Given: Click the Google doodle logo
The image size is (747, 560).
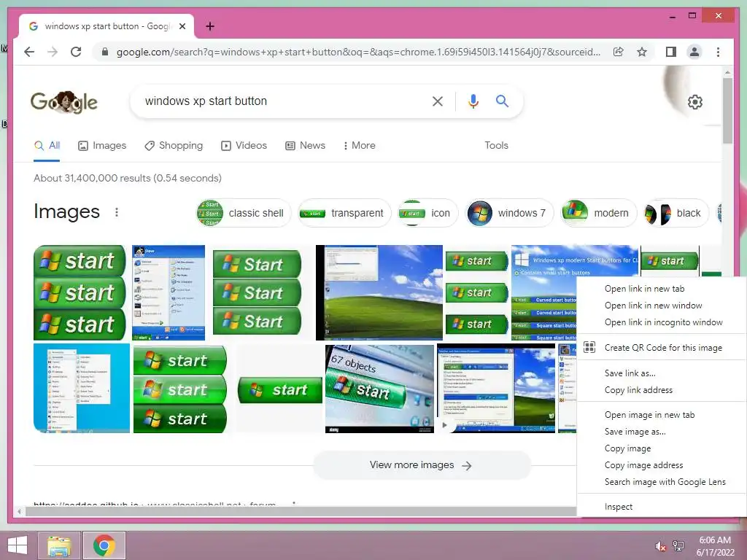Looking at the screenshot, I should [64, 102].
